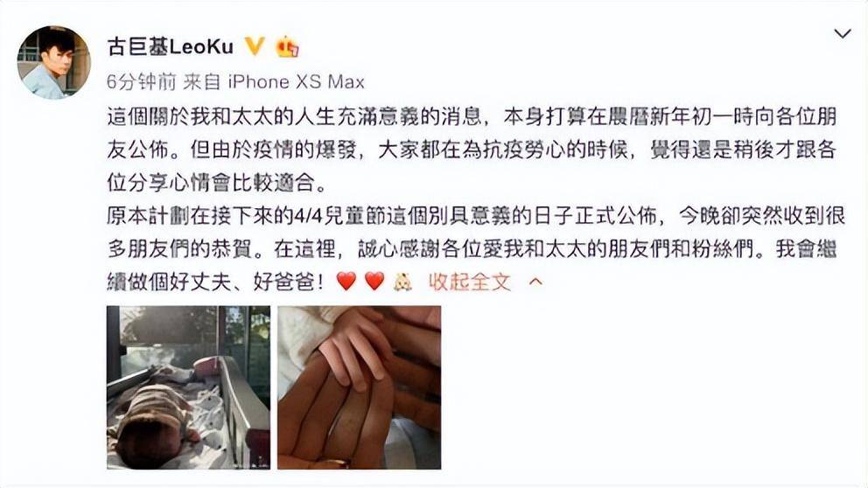
Task: Open the post options chevron menu
Action: [x=843, y=34]
